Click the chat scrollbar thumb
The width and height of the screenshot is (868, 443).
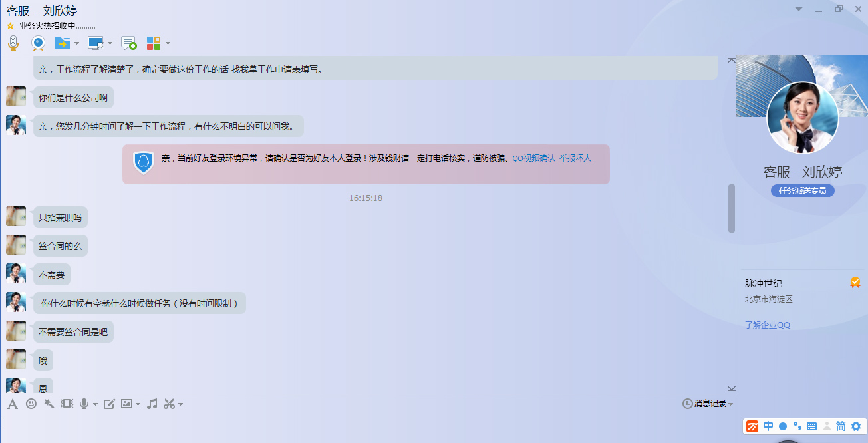click(732, 208)
